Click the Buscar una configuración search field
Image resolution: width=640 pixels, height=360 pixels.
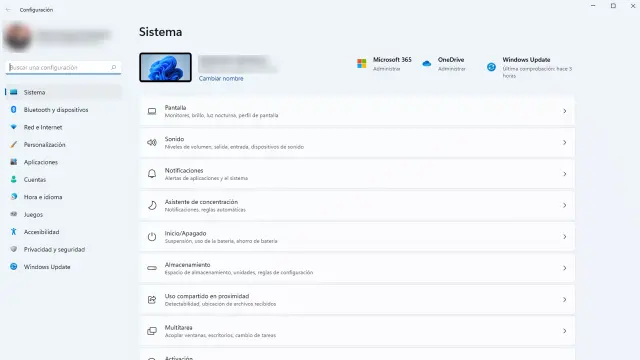63,67
